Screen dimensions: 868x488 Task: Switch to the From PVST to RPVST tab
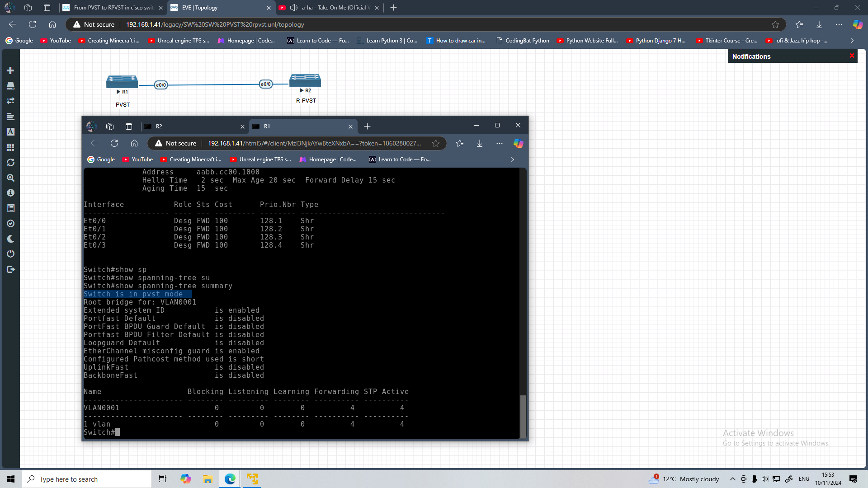tap(111, 8)
